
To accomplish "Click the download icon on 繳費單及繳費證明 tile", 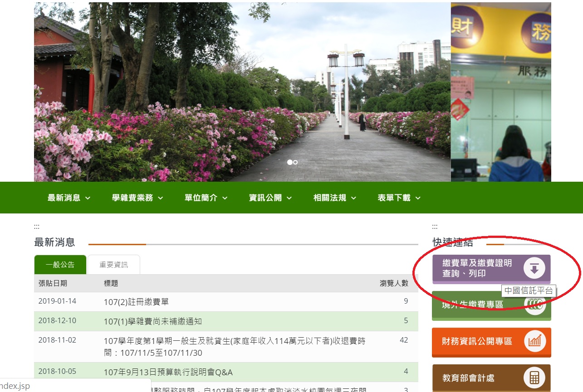I will click(x=534, y=269).
